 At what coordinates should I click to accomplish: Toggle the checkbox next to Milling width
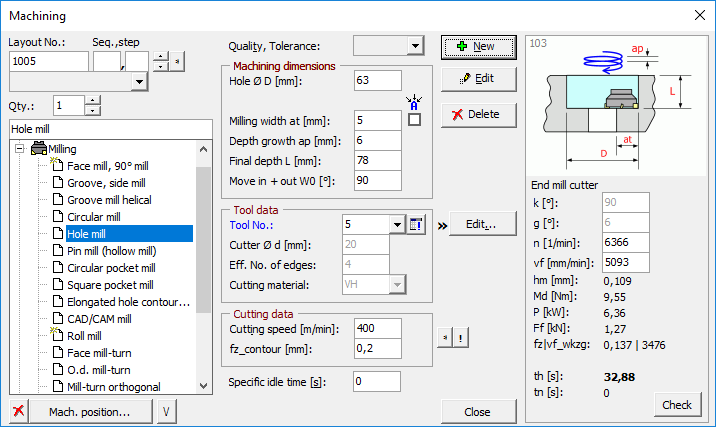click(x=414, y=120)
